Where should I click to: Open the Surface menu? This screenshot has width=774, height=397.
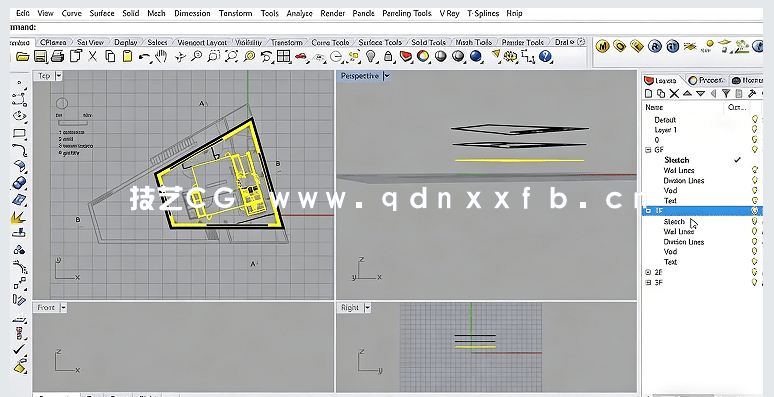[102, 13]
